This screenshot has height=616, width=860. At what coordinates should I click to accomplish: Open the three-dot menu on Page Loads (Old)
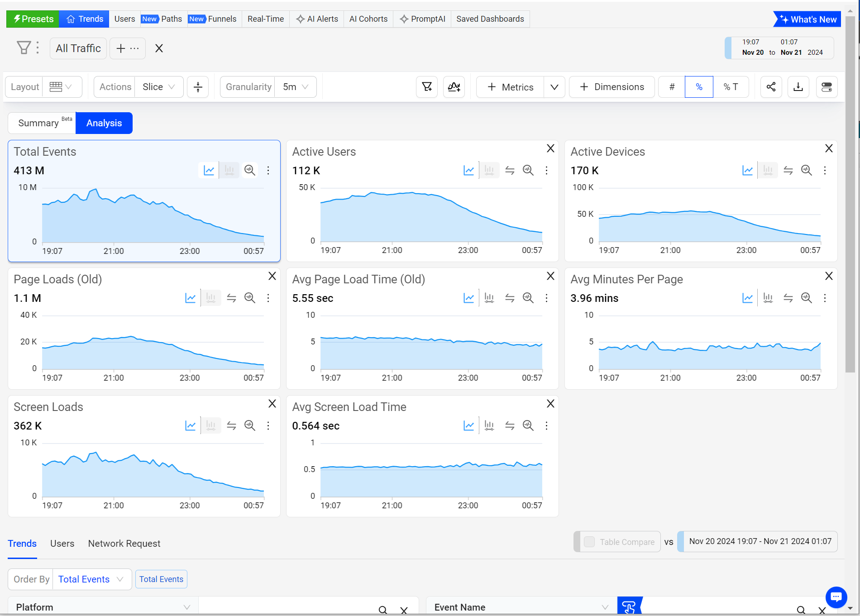pos(268,298)
